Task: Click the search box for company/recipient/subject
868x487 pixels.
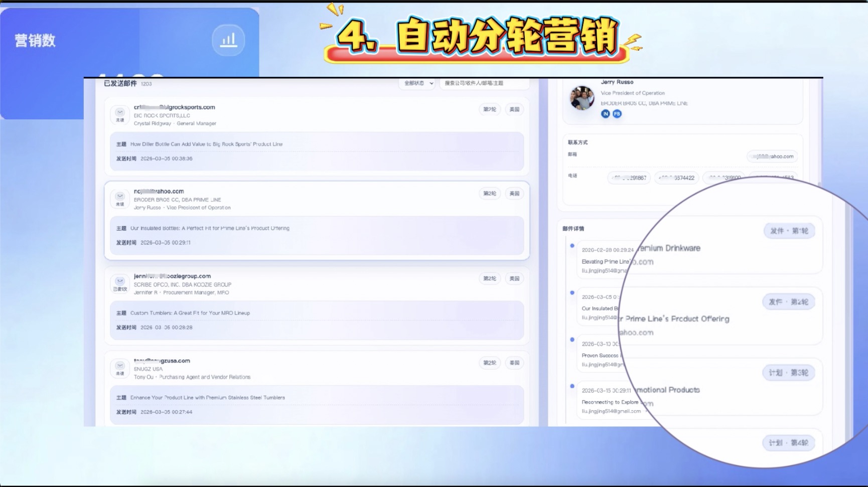Action: 483,83
